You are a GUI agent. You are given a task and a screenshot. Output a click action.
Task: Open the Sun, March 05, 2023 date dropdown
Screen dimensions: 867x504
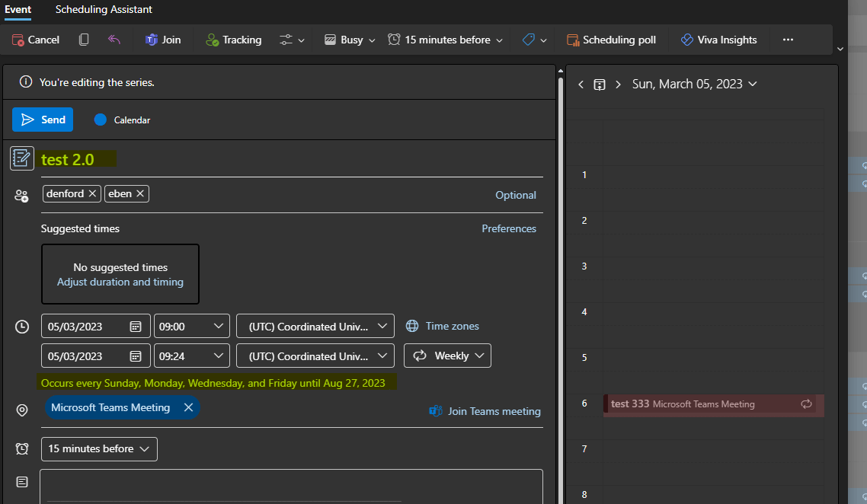pos(695,84)
